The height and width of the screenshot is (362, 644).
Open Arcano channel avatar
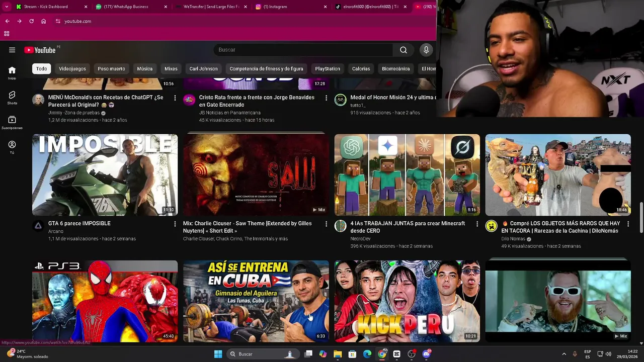click(x=38, y=226)
